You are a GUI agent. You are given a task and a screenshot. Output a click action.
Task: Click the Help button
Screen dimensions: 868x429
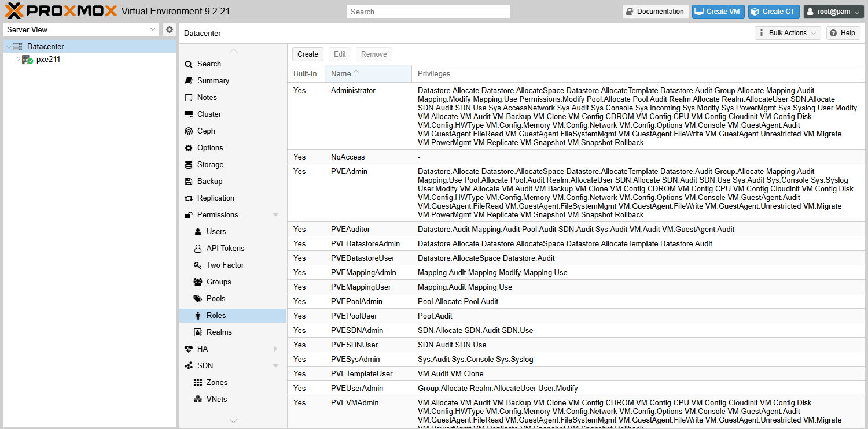click(843, 33)
